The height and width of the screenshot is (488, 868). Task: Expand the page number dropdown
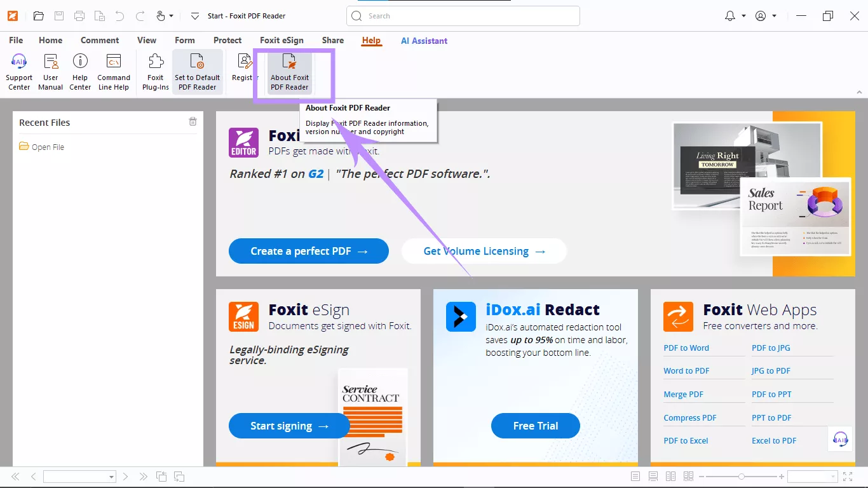pos(112,476)
